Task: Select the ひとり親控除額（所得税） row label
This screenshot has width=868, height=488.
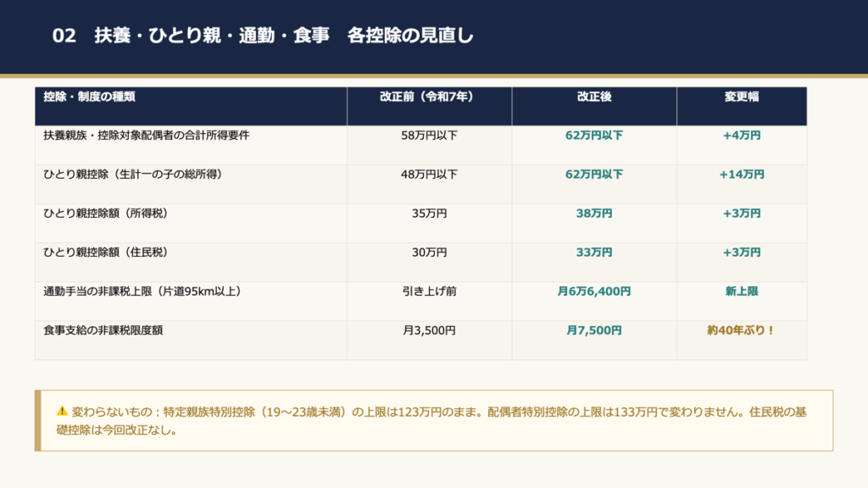Action: tap(106, 213)
